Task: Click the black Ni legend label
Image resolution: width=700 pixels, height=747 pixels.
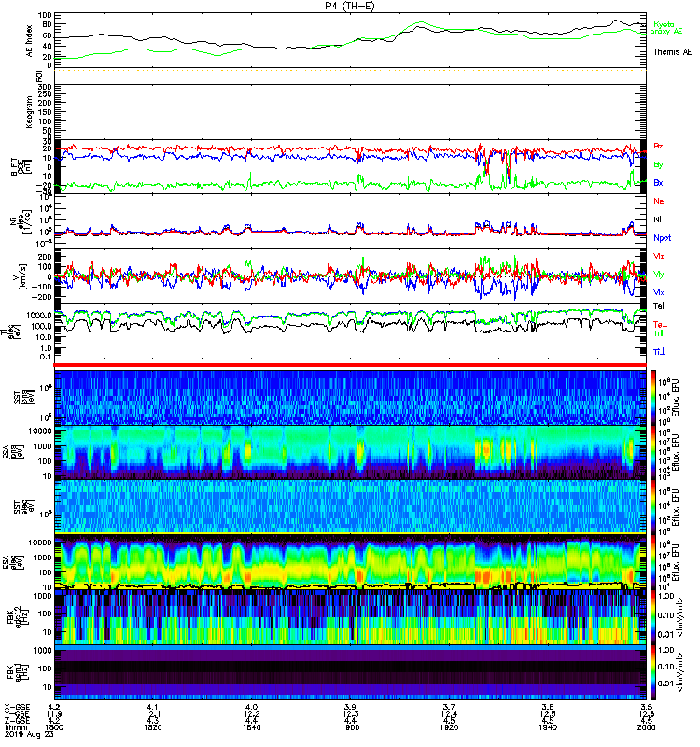Action: click(657, 219)
